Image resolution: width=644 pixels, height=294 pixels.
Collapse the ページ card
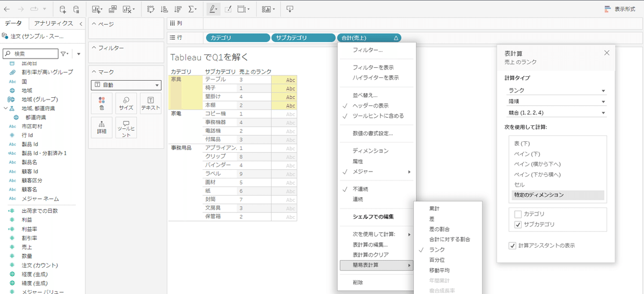point(94,24)
